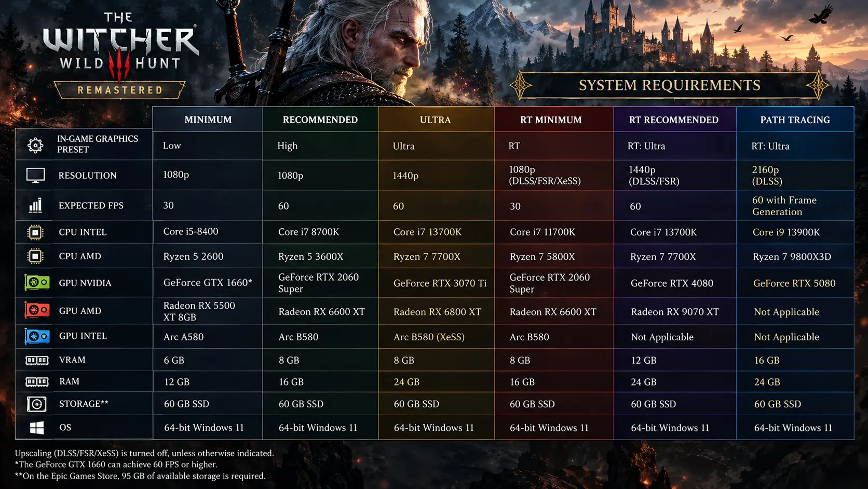Viewport: 868px width, 489px height.
Task: Click the Windows logo icon beside OS
Action: (x=36, y=428)
